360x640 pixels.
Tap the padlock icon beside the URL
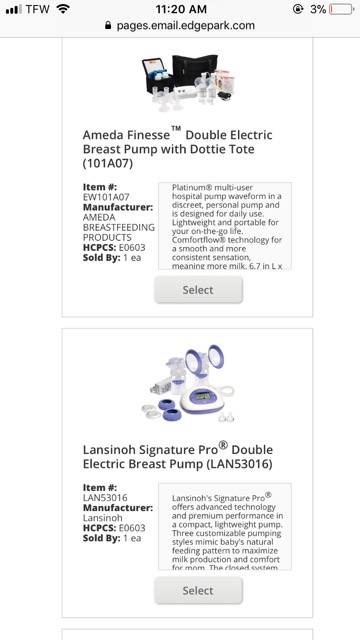(108, 25)
